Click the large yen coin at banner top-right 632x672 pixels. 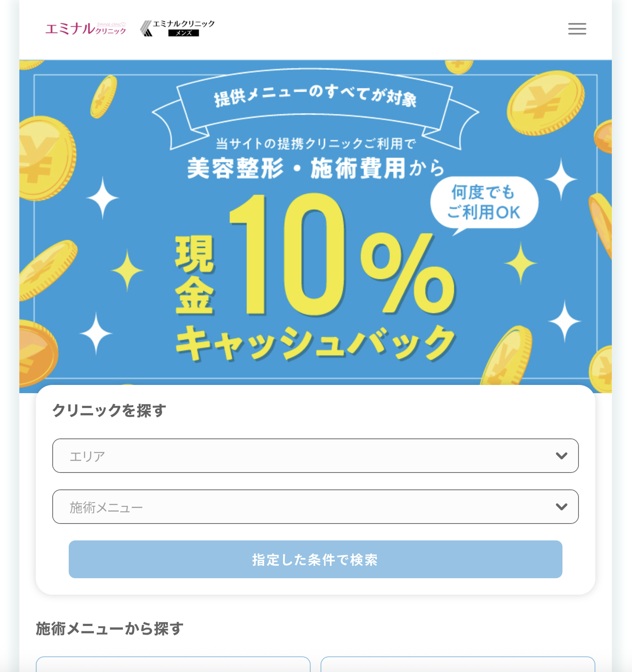545,103
